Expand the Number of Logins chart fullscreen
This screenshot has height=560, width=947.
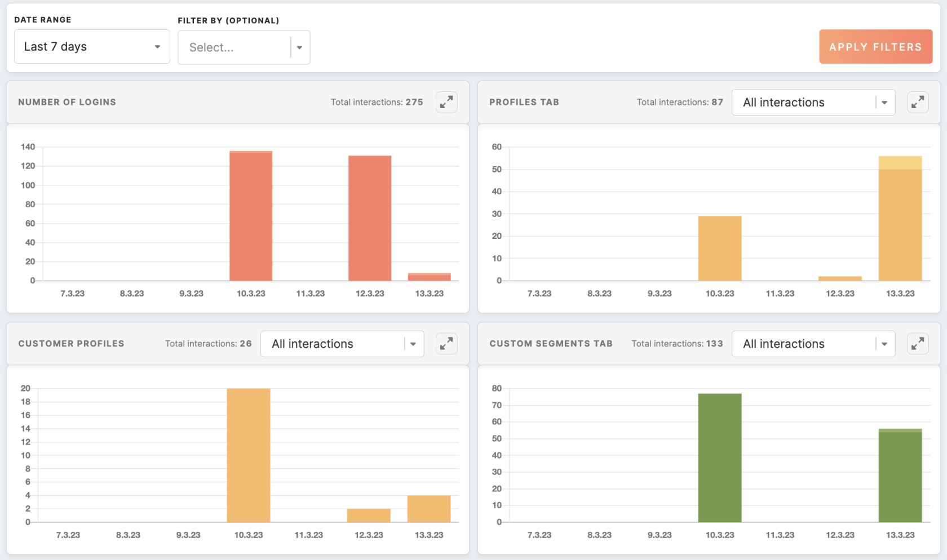coord(446,102)
